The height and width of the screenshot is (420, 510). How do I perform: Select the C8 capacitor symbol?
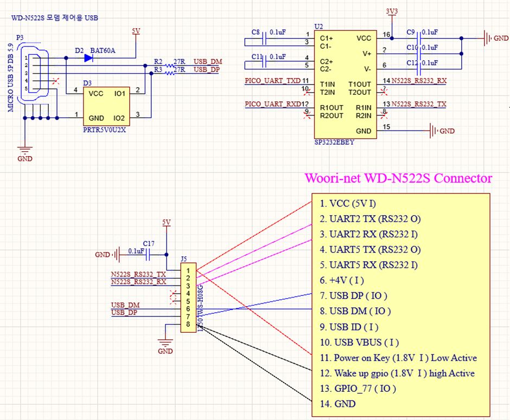(x=264, y=38)
